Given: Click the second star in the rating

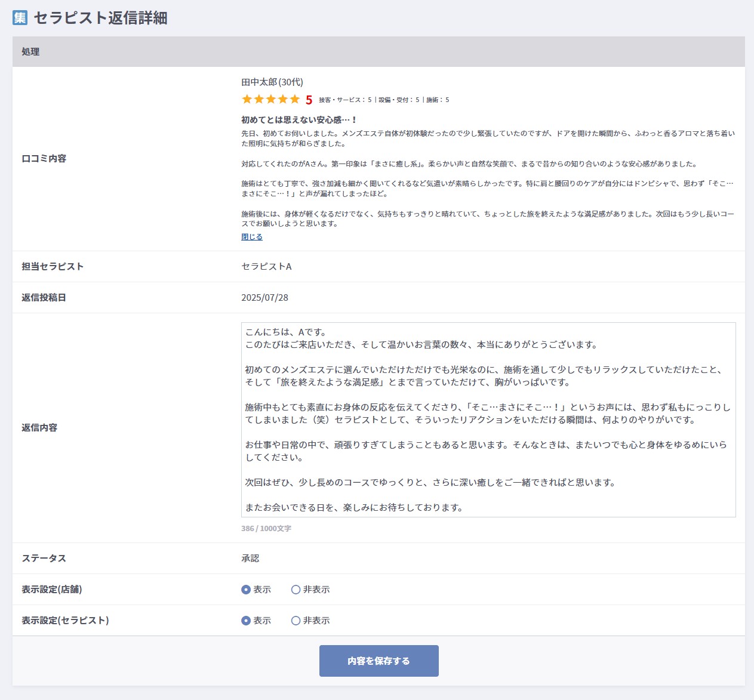Looking at the screenshot, I should click(x=258, y=100).
